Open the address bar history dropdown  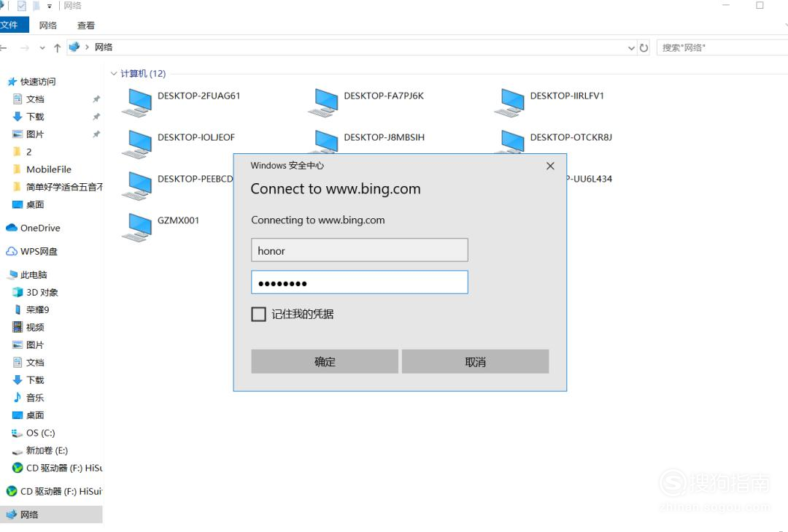[631, 47]
